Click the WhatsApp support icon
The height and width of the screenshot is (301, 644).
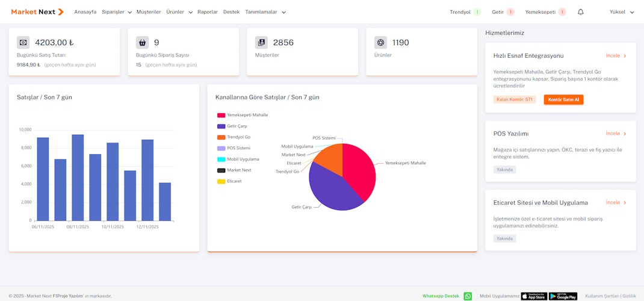click(x=468, y=296)
